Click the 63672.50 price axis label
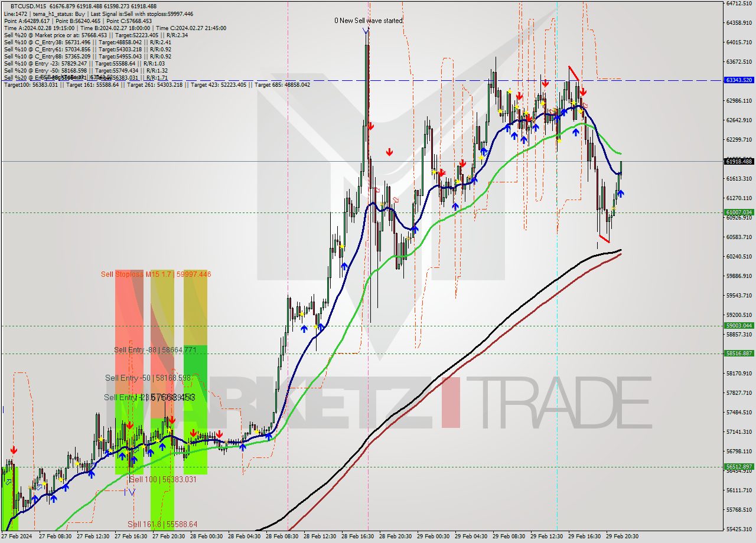The image size is (756, 543). click(x=738, y=61)
